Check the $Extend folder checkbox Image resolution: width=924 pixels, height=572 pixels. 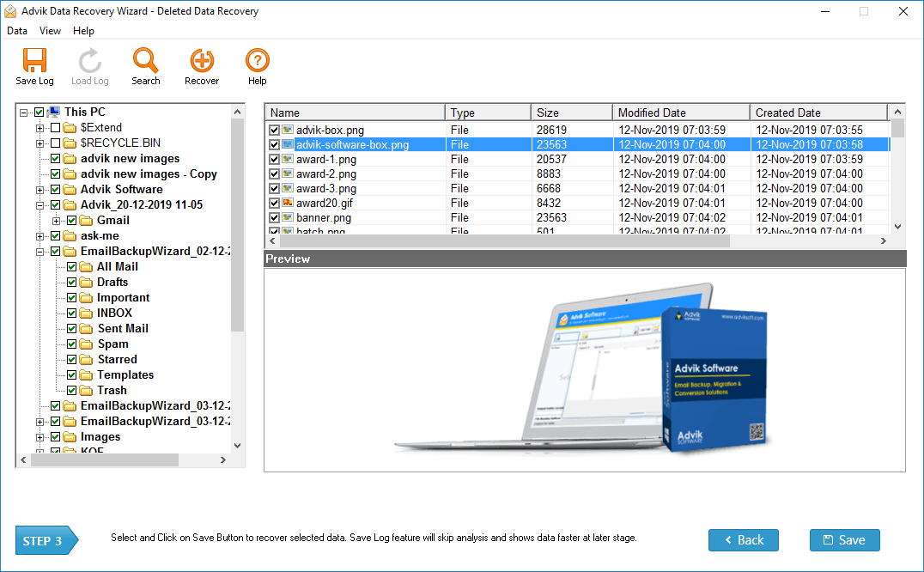click(56, 128)
